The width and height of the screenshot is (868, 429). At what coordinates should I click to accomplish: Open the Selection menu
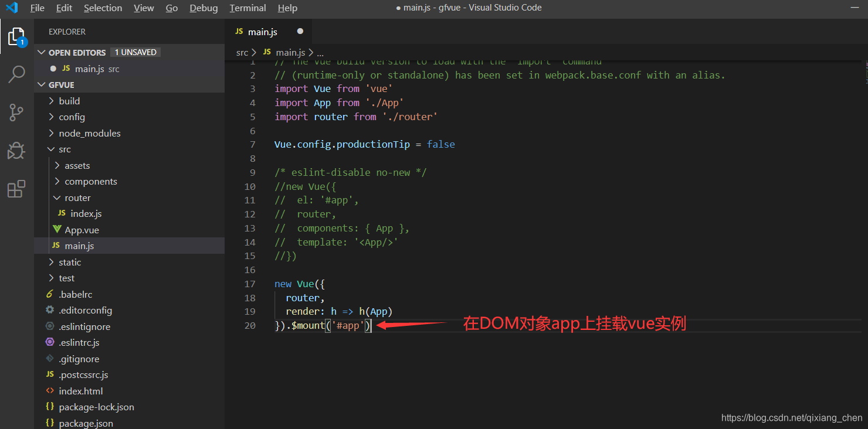103,8
